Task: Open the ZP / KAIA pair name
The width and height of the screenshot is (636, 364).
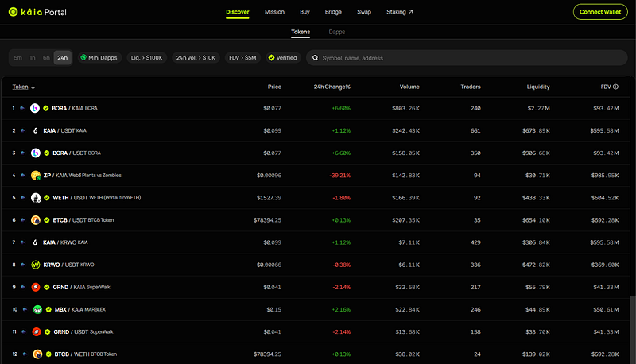Action: click(83, 175)
